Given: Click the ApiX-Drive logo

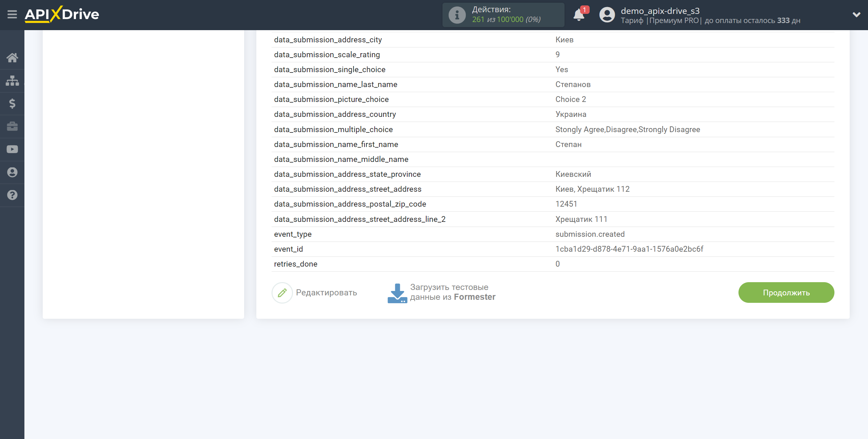Looking at the screenshot, I should click(62, 15).
